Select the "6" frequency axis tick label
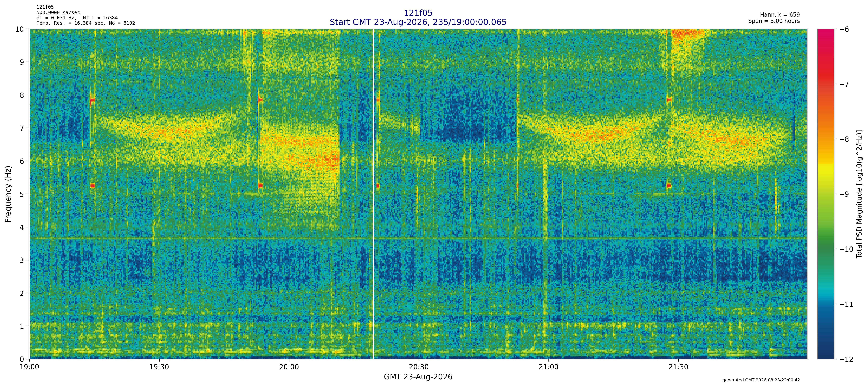Image resolution: width=868 pixels, height=387 pixels. coord(22,161)
